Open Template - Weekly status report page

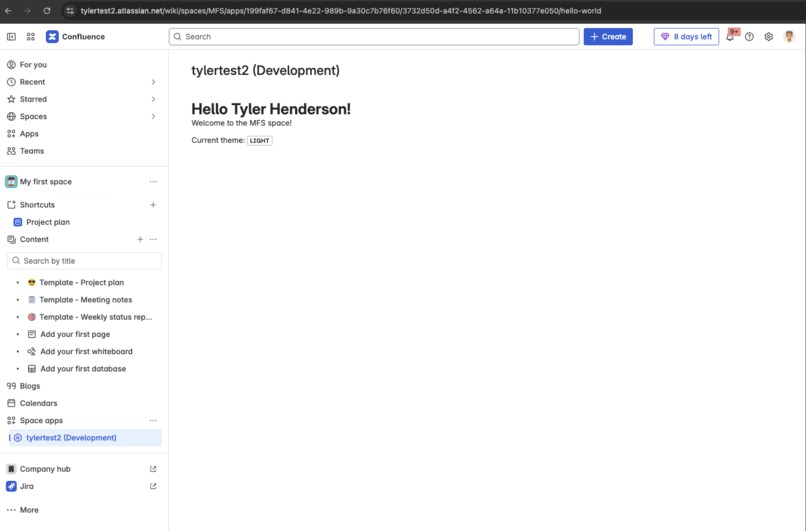coord(96,317)
